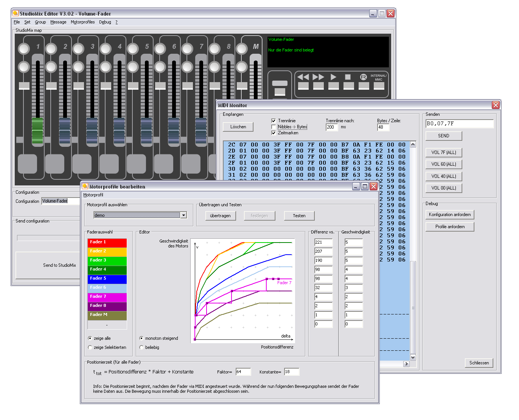Open the Debug menu
This screenshot has width=519, height=420.
point(105,22)
